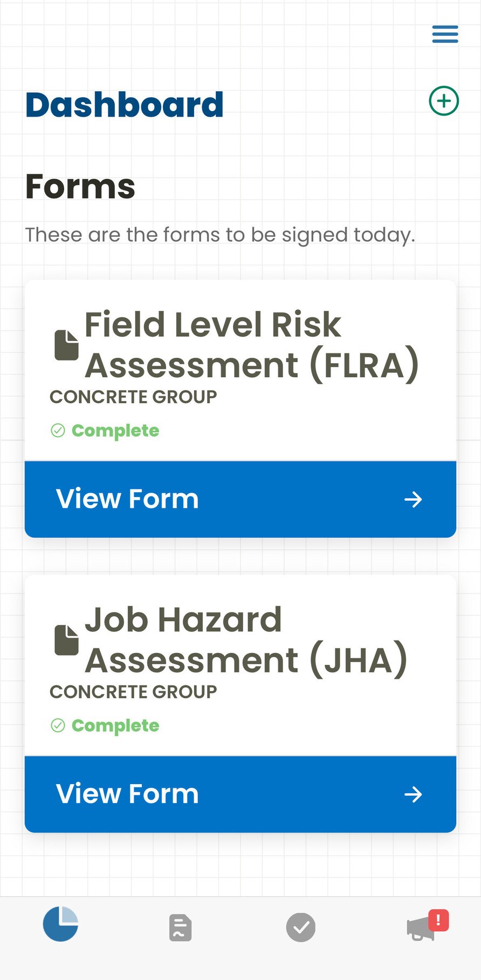Select the Job Hazard Assessment title
This screenshot has height=980, width=481.
pyautogui.click(x=246, y=640)
